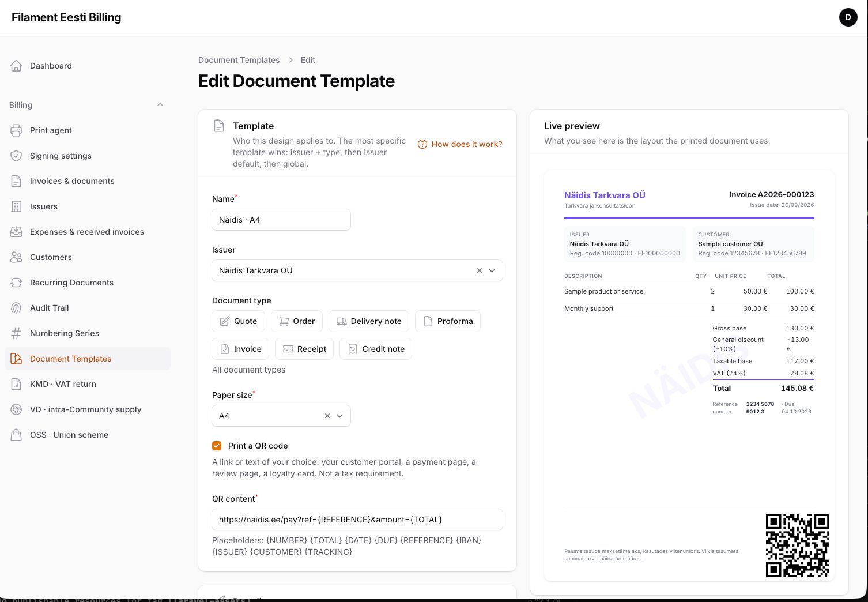Clear the selected Issuer value

480,270
